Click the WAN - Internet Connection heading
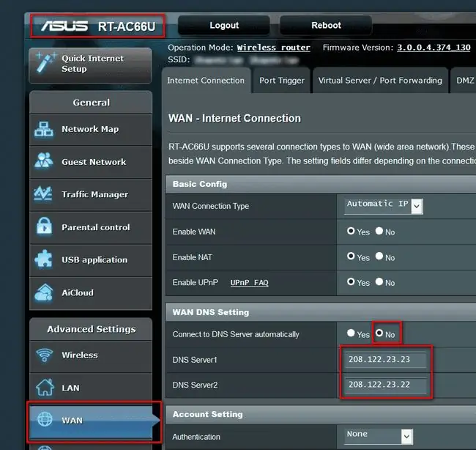 pyautogui.click(x=234, y=118)
